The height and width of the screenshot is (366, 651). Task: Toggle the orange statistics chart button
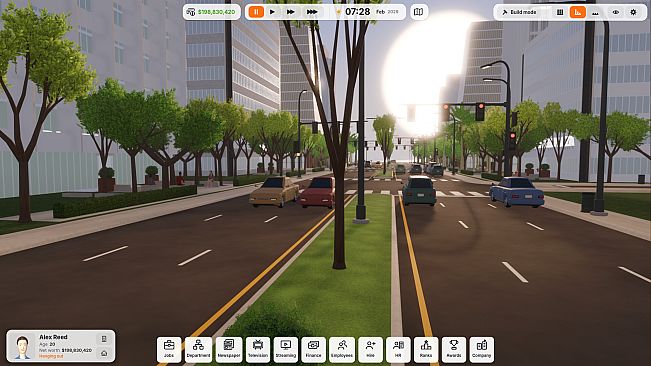(x=578, y=12)
